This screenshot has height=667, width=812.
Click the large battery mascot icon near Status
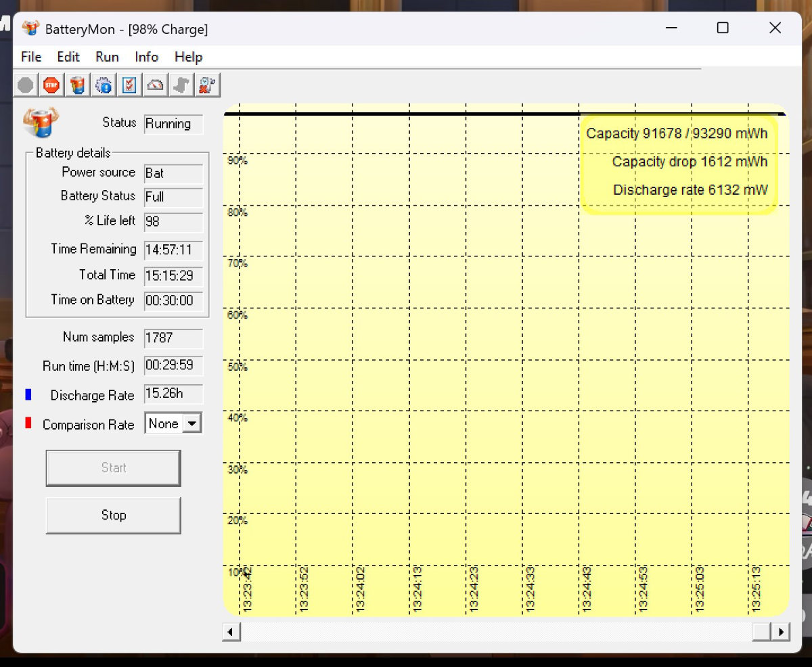(41, 122)
